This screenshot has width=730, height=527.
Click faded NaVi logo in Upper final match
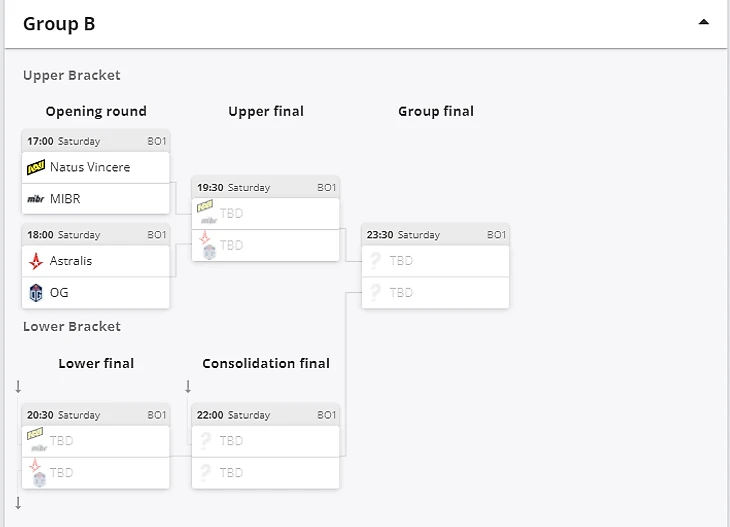[206, 206]
